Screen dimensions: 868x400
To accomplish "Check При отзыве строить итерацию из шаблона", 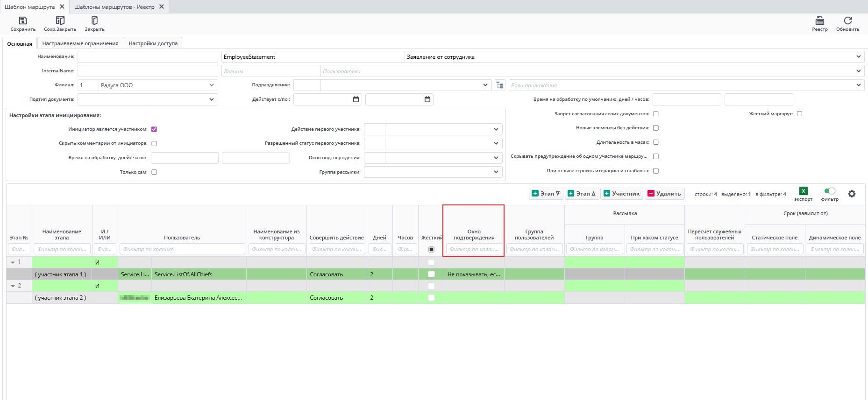I will coord(656,171).
